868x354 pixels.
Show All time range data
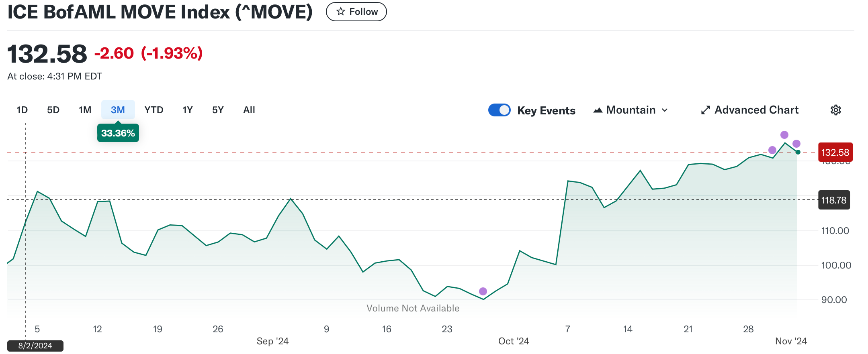coord(249,110)
